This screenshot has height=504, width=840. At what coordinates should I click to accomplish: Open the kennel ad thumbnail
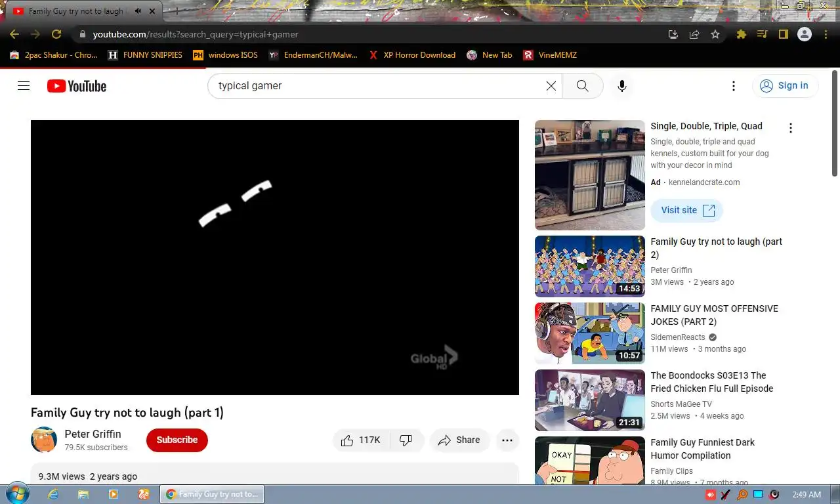coord(590,175)
